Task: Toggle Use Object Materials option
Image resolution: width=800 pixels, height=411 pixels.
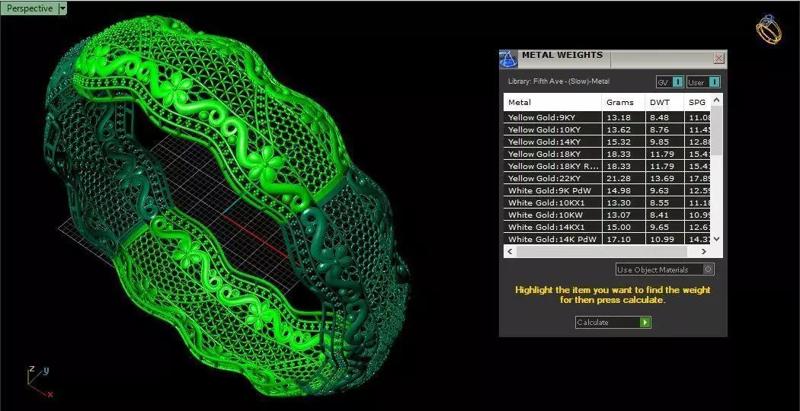Action: 665,269
